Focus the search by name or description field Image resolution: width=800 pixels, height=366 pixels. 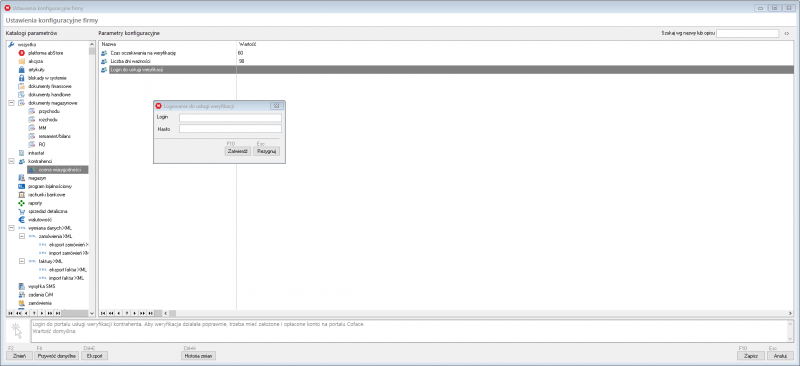pyautogui.click(x=747, y=33)
